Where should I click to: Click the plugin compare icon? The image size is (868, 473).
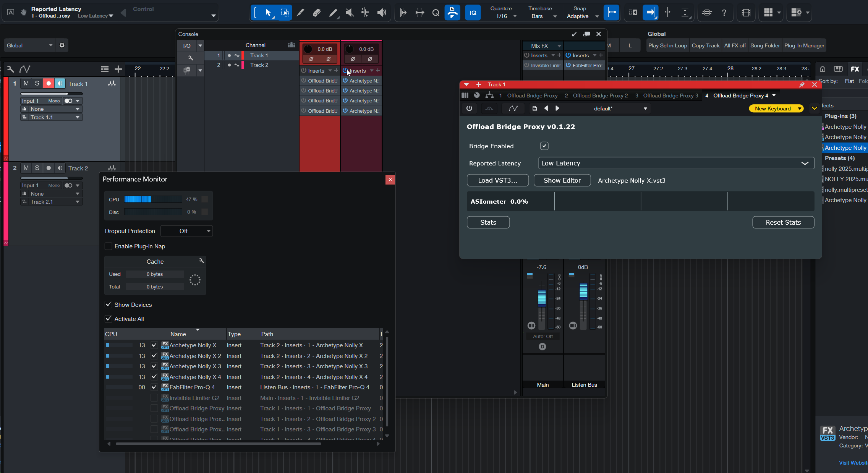click(x=489, y=109)
